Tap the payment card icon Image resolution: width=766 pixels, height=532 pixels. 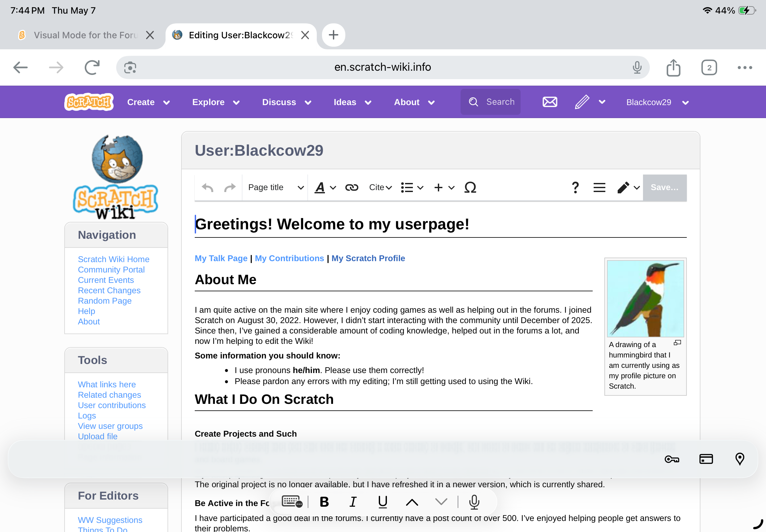tap(706, 459)
